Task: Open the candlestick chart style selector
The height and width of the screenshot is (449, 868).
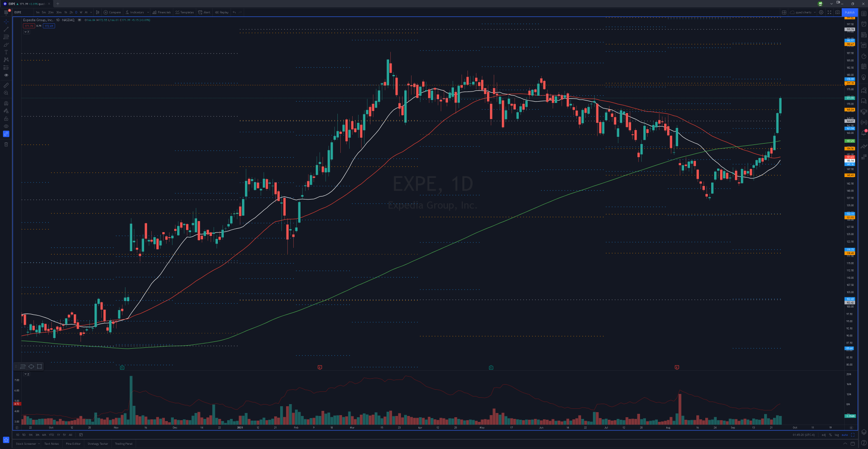Action: coord(97,12)
